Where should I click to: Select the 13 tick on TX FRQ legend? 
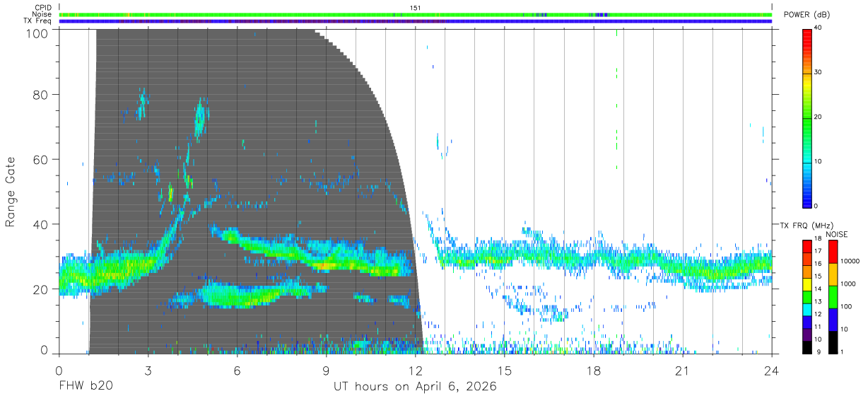(818, 302)
